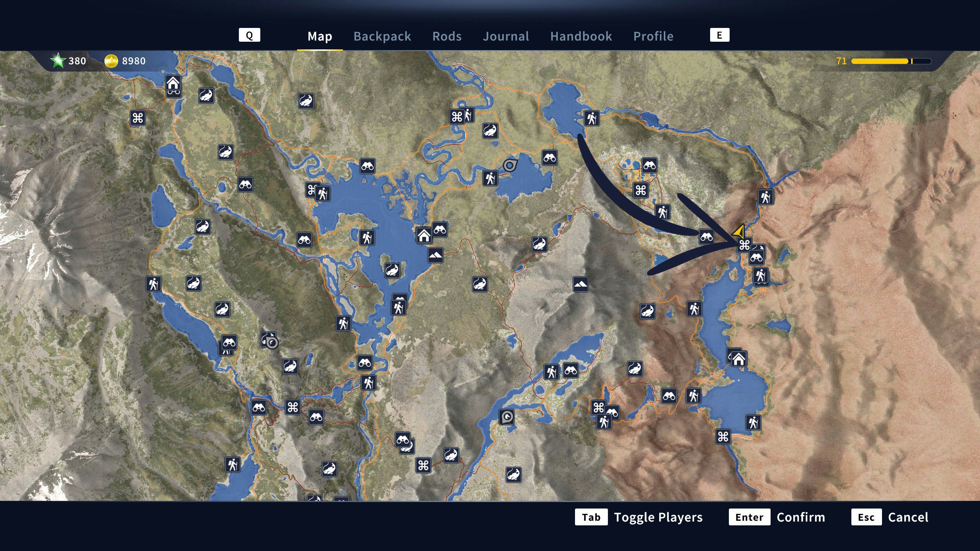Toggle Players display with Tab button
Viewport: 980px width, 551px height.
[590, 517]
